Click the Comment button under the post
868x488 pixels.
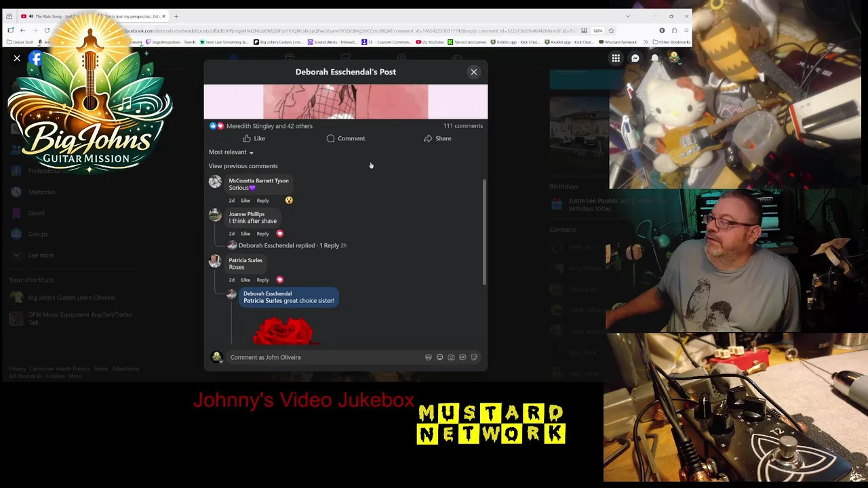(346, 138)
